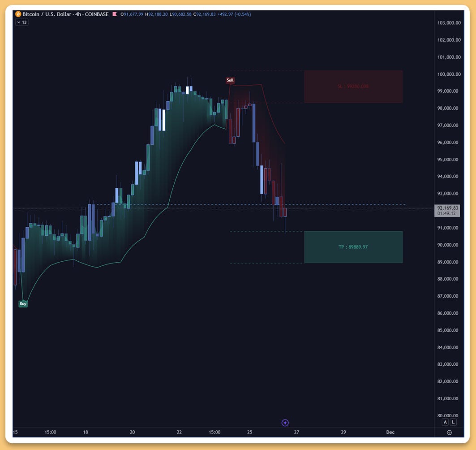Toggle log scale with the L button

coord(453,422)
